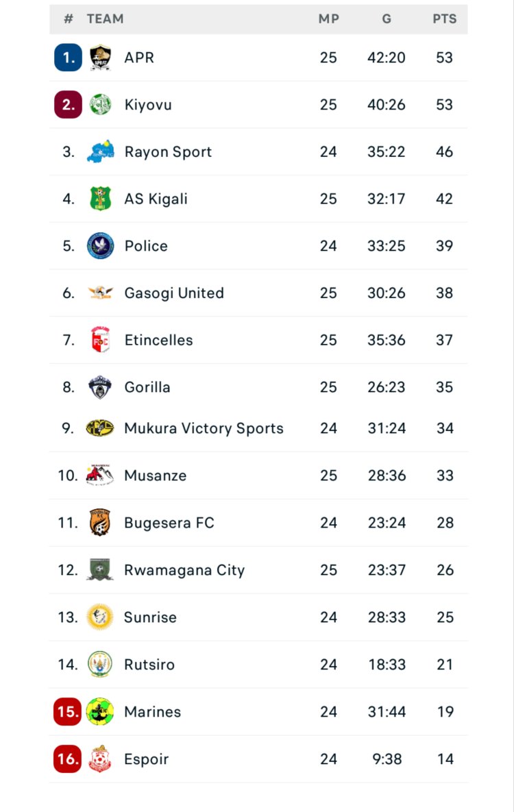Click the G goals column header
This screenshot has width=514, height=812.
(x=387, y=19)
